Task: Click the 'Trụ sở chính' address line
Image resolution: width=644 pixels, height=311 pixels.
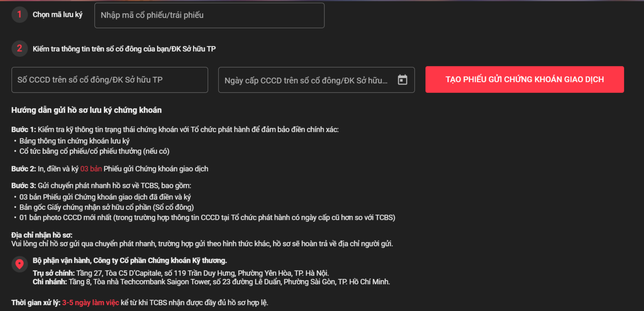Action: (181, 273)
